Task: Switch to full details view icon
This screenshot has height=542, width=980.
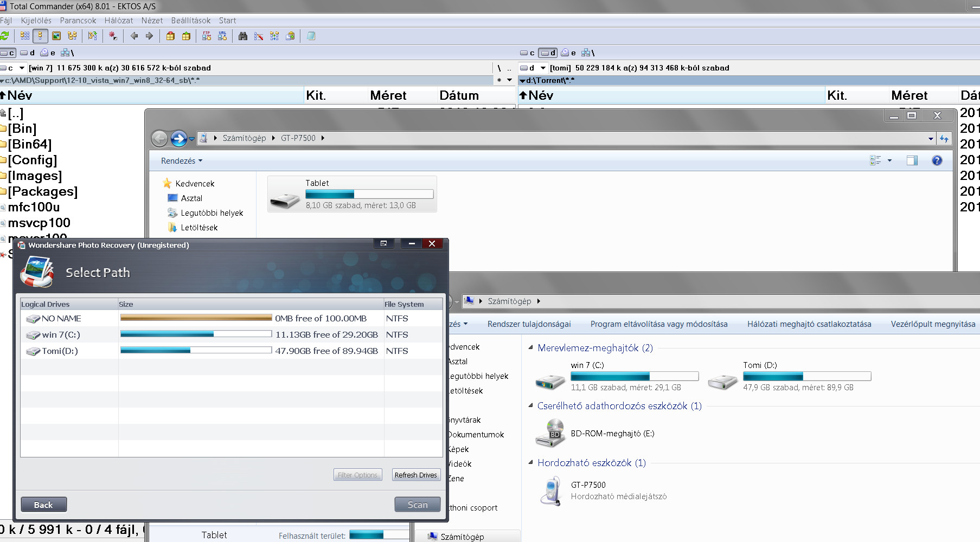Action: 40,36
